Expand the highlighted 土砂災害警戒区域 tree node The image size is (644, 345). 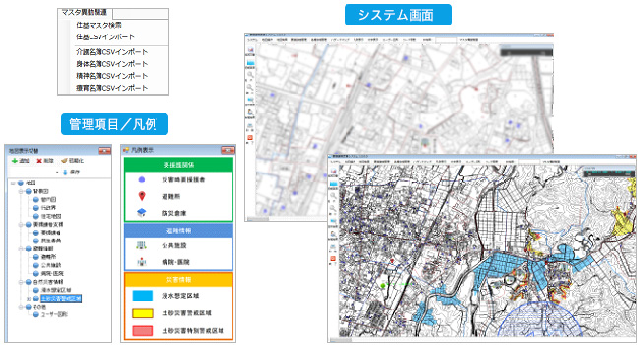tap(29, 299)
